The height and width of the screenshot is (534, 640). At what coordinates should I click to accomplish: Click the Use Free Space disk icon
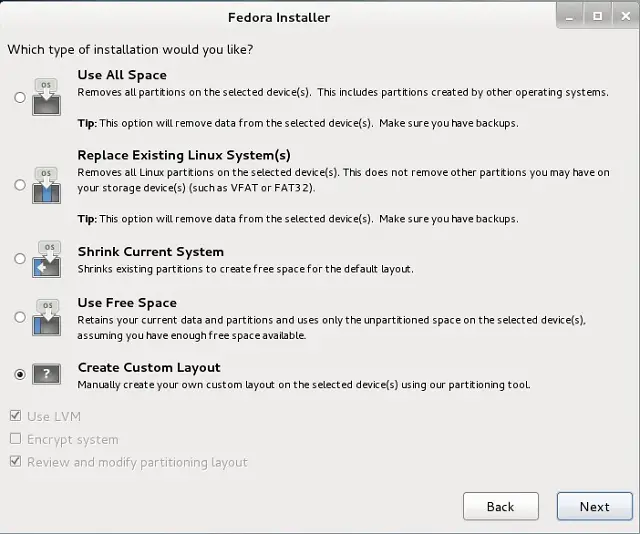(x=47, y=317)
